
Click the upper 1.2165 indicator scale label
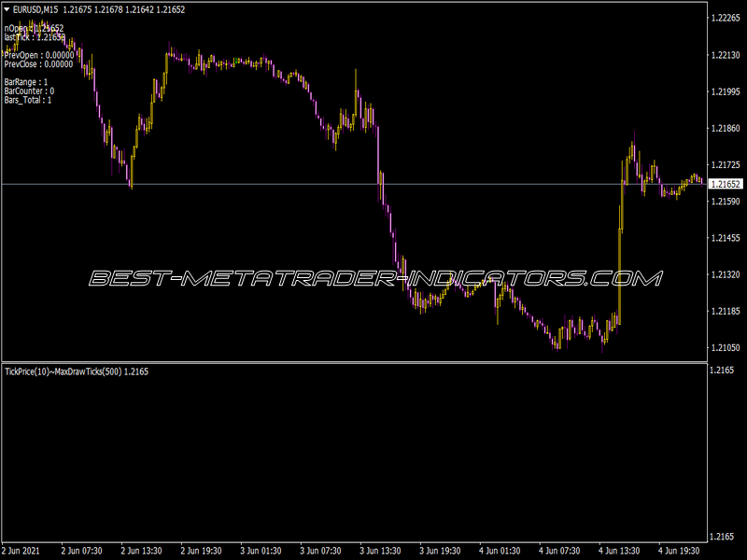[x=721, y=370]
